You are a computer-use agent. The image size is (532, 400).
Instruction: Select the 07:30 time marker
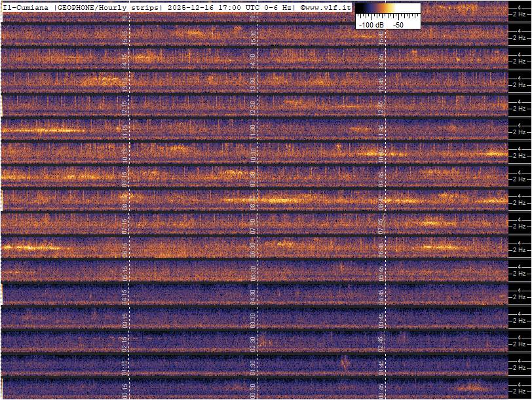(x=253, y=223)
